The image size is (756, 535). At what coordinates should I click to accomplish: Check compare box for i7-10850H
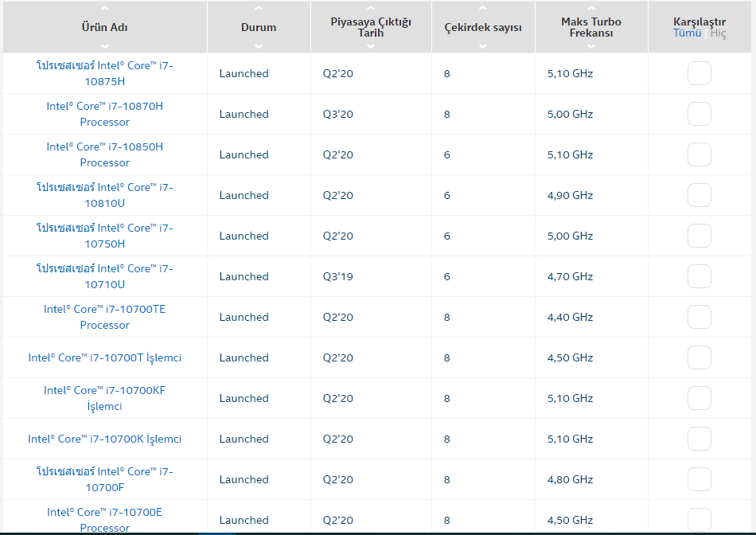click(x=699, y=154)
